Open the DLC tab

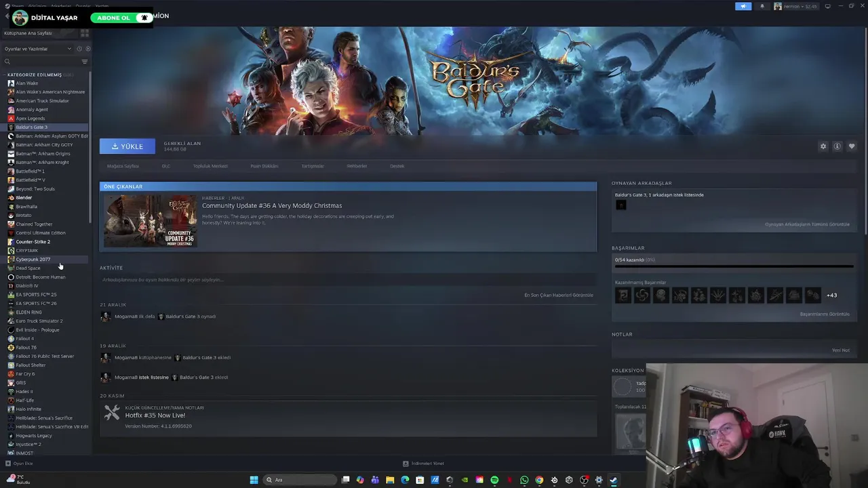pyautogui.click(x=166, y=166)
